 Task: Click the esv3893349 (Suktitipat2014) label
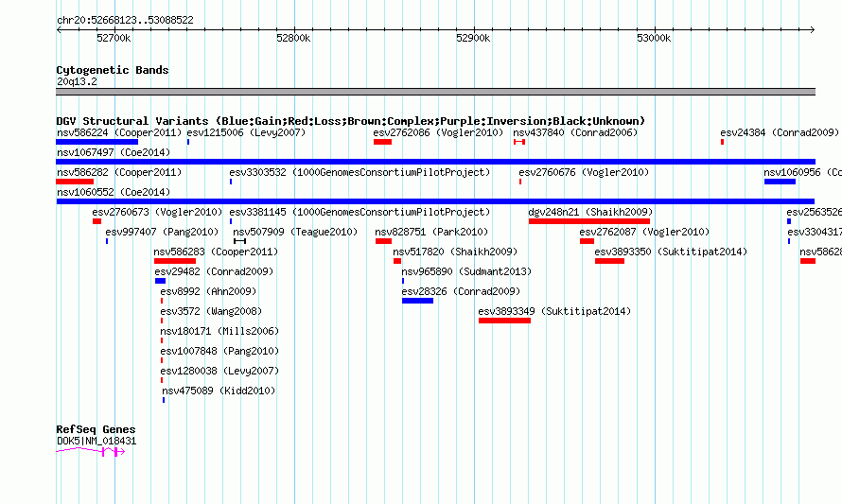[x=554, y=311]
